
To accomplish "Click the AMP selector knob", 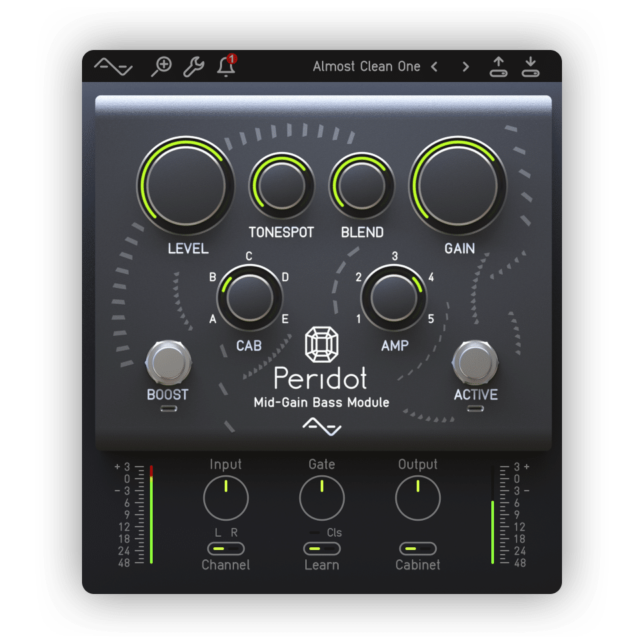I will click(x=393, y=298).
